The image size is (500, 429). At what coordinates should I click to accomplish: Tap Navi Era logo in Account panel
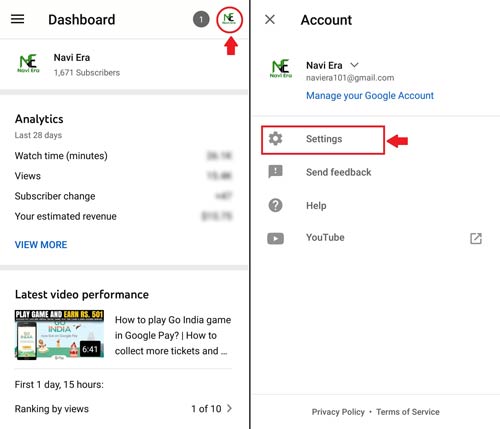pos(281,68)
